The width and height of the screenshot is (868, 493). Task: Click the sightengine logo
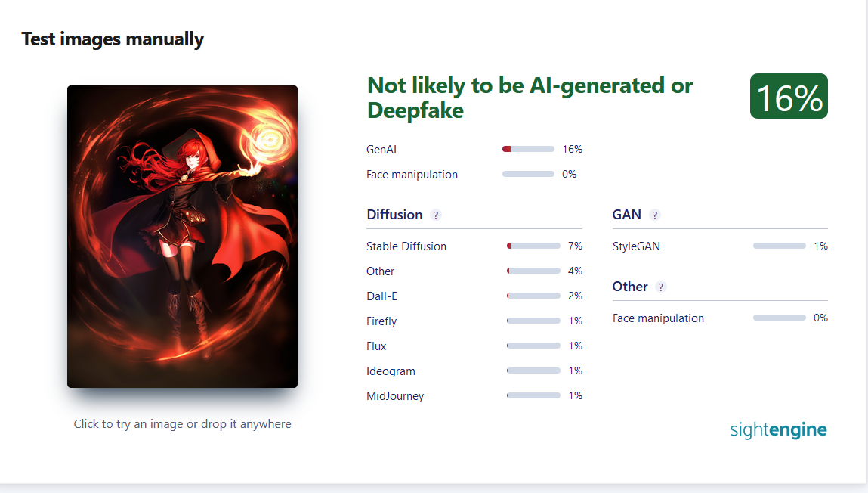778,429
